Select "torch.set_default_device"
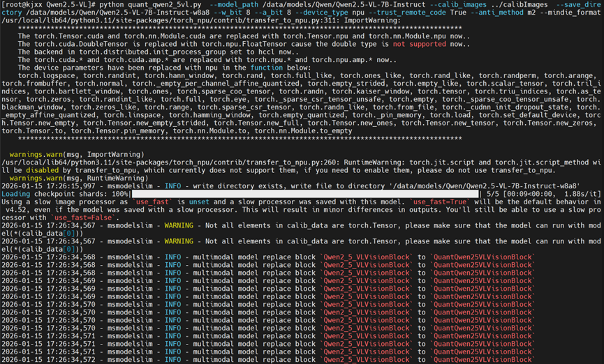604x364 pixels. (527, 115)
